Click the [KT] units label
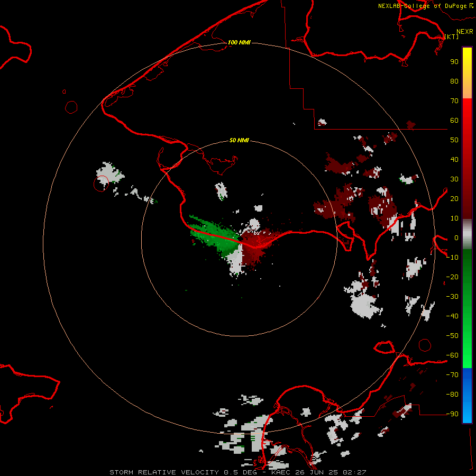 point(452,36)
